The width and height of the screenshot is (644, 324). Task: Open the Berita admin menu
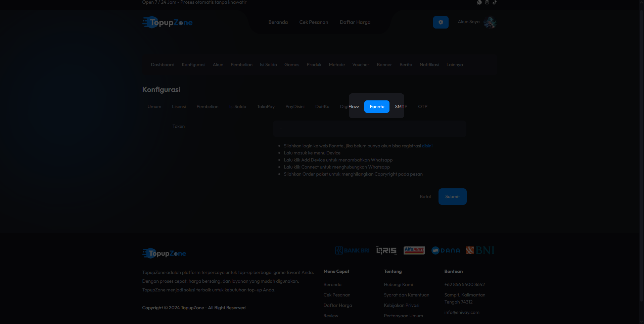pos(406,64)
